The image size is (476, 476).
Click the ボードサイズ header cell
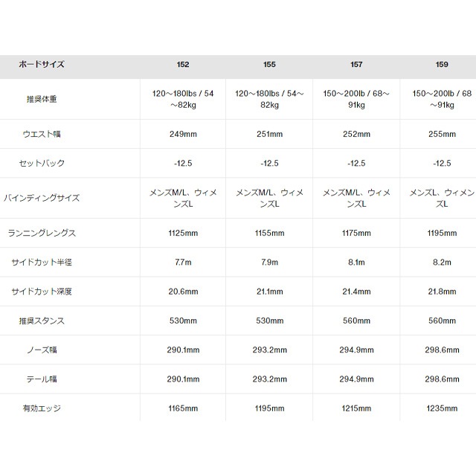point(42,65)
